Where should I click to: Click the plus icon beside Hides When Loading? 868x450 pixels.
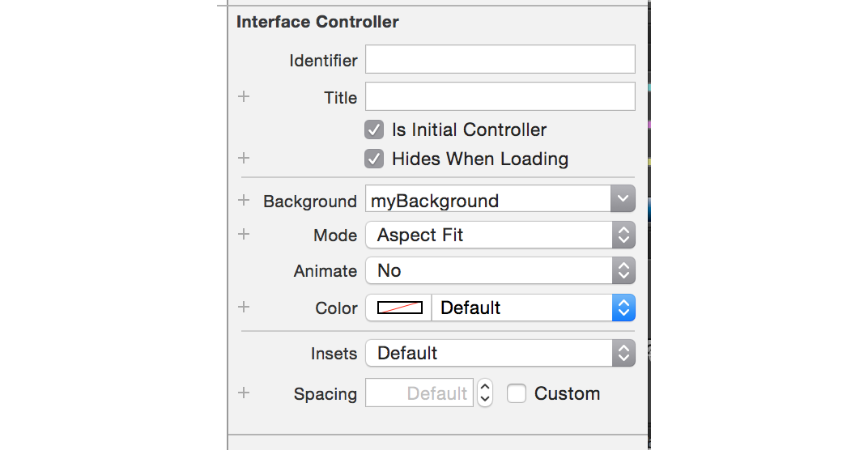(x=244, y=159)
